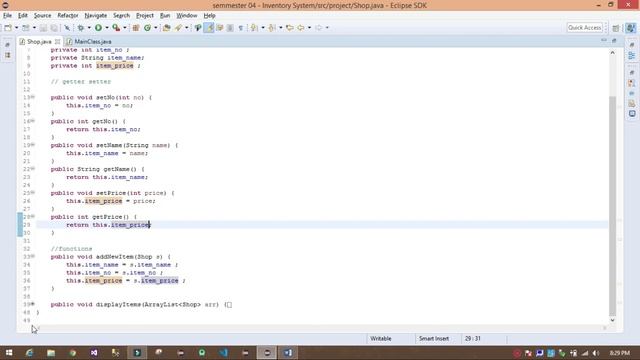Screen dimensions: 640x360
Task: Maximize the editor area
Action: 614,40
